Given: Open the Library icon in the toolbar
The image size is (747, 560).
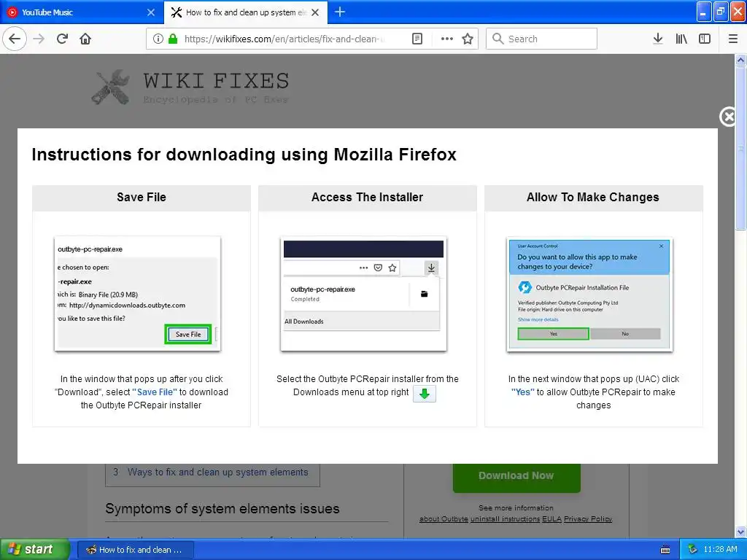Looking at the screenshot, I should coord(681,39).
